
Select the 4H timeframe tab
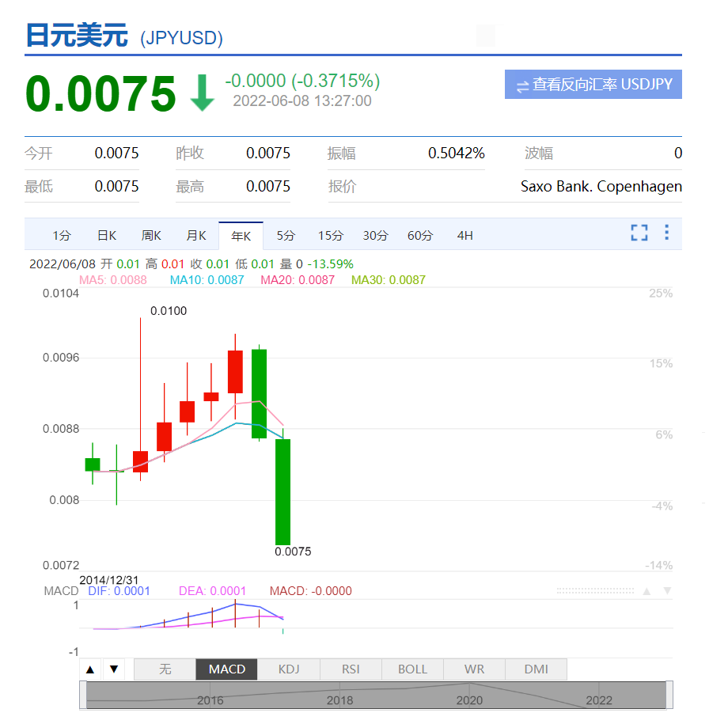coord(464,236)
